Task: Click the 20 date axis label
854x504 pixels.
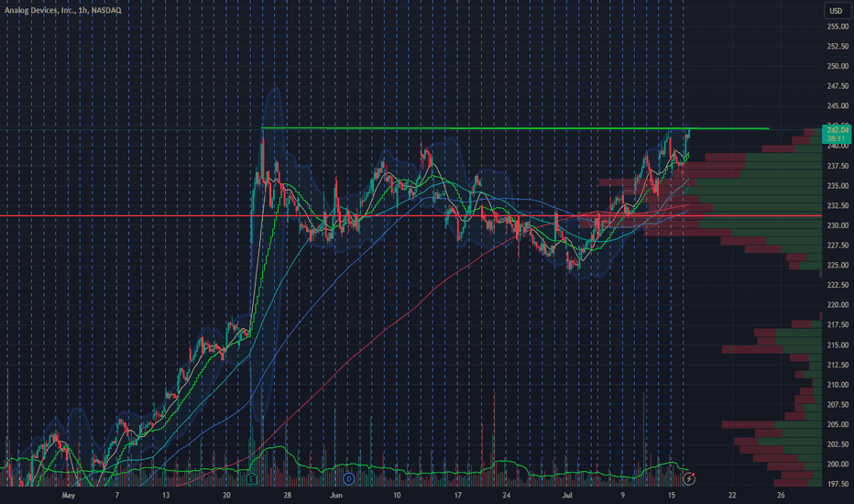Action: [226, 495]
